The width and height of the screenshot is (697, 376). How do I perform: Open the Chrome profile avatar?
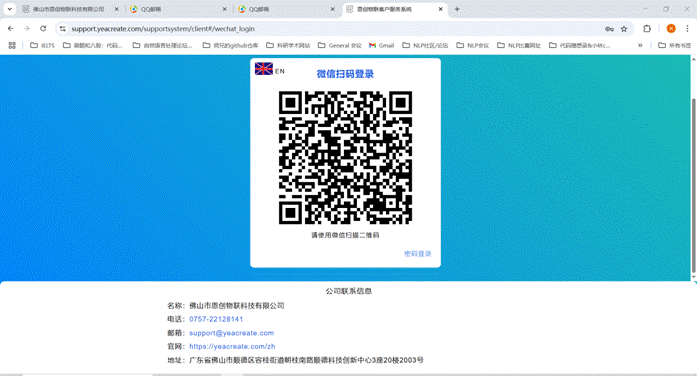coord(671,28)
